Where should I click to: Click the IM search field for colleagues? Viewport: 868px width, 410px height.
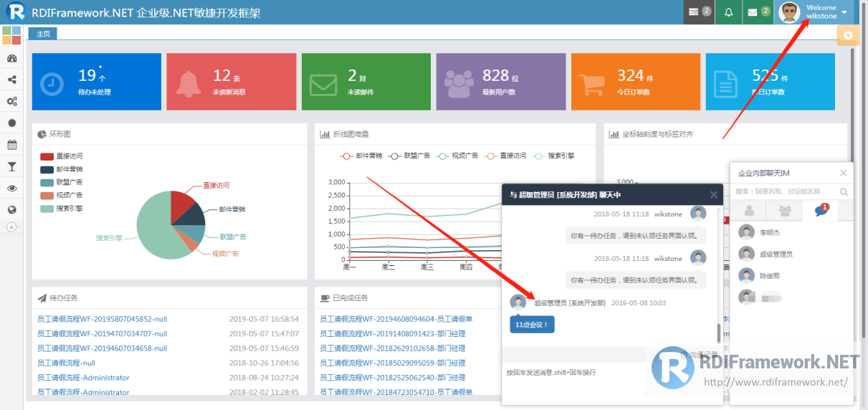pos(785,191)
